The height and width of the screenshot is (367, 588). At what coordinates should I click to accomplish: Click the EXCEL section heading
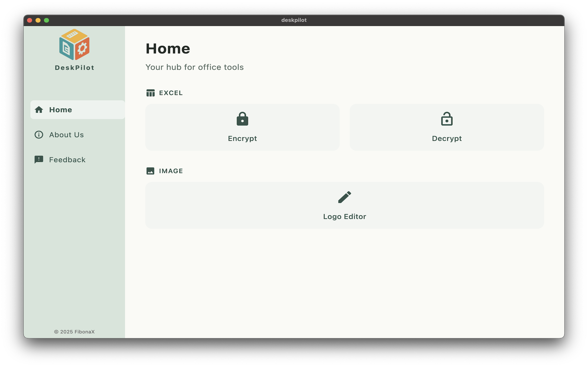point(171,93)
